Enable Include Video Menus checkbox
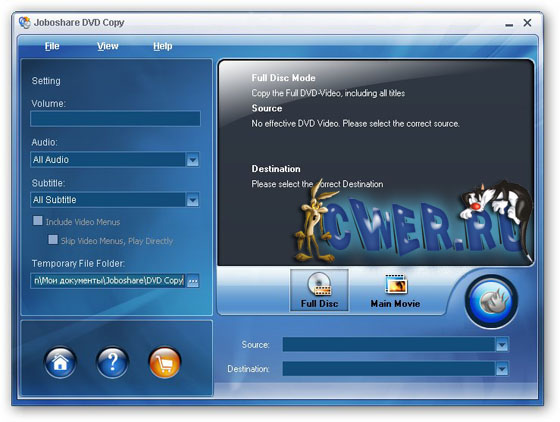Image resolution: width=560 pixels, height=422 pixels. (x=38, y=221)
